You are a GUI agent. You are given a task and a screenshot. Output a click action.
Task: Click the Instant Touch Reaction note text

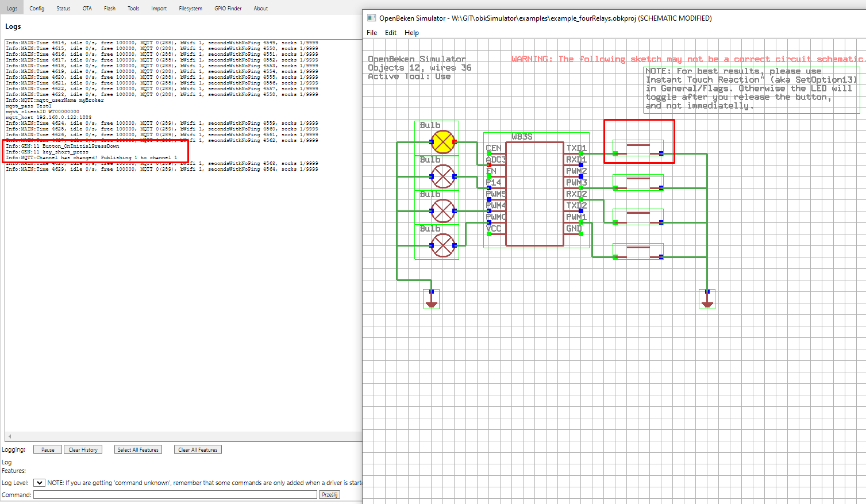752,89
